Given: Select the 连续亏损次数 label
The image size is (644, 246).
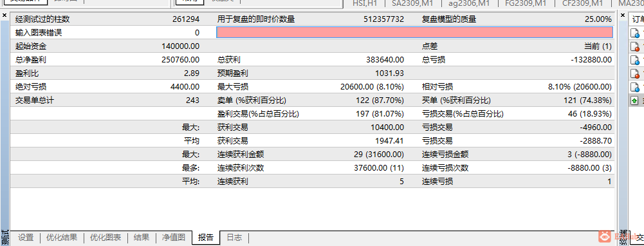Looking at the screenshot, I should (445, 168).
